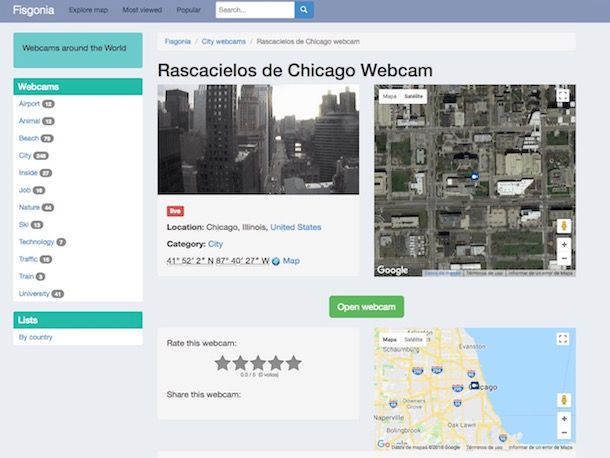This screenshot has width=610, height=458.
Task: Zoom in on the Chicago road map
Action: click(563, 418)
